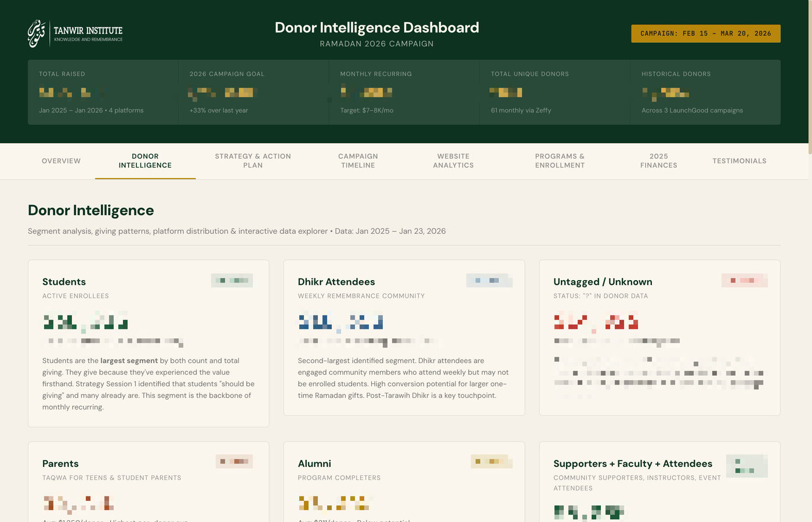Click the 'PROGRAM COMPLETERS' subtitle
812x522 pixels.
[339, 478]
